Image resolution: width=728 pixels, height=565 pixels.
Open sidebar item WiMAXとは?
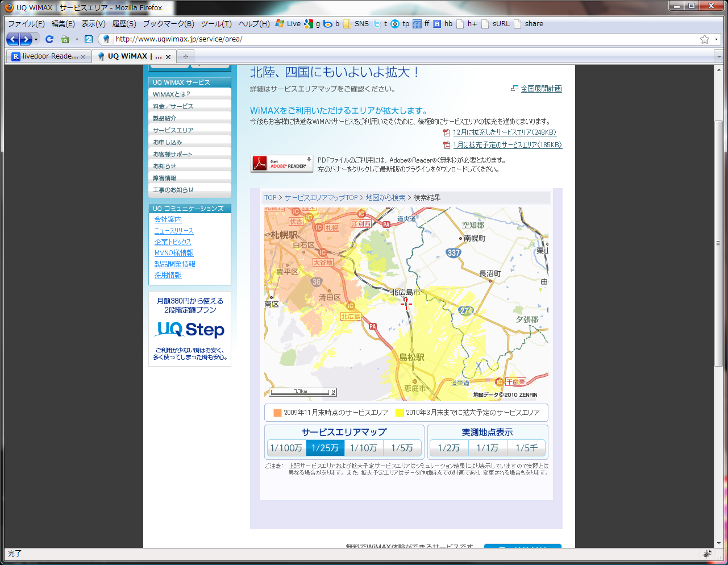[x=190, y=94]
